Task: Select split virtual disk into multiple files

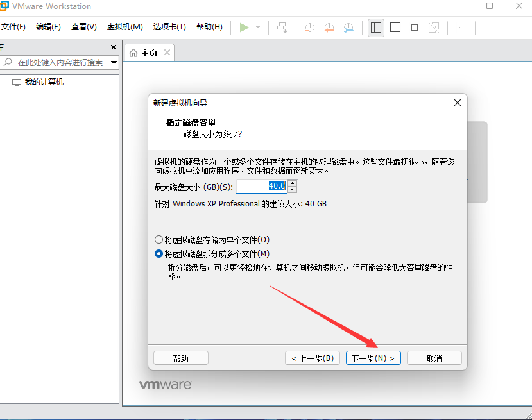Action: 159,254
